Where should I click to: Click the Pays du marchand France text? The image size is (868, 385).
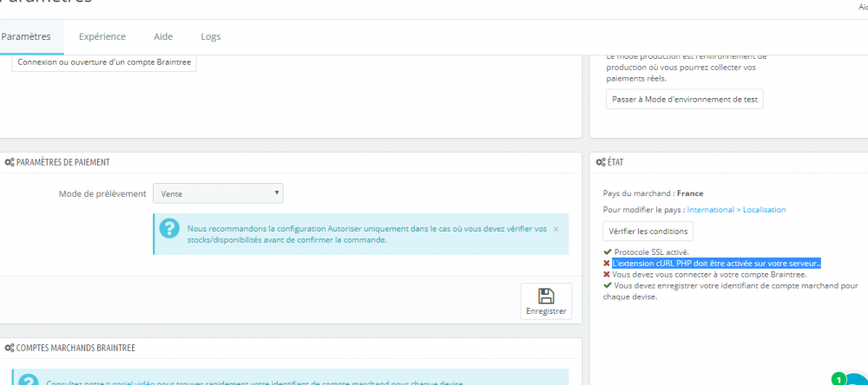coord(654,193)
